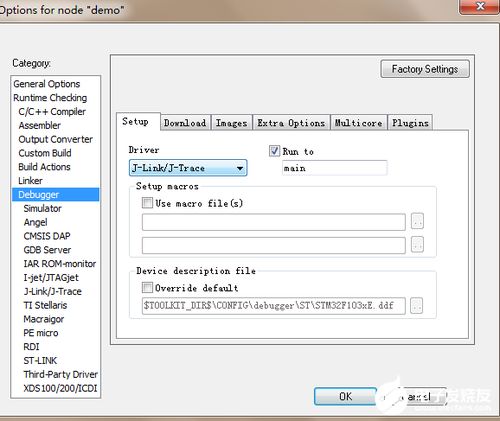The image size is (500, 421).
Task: Open the J-Link/J-Trace driver dropdown
Action: coord(188,168)
